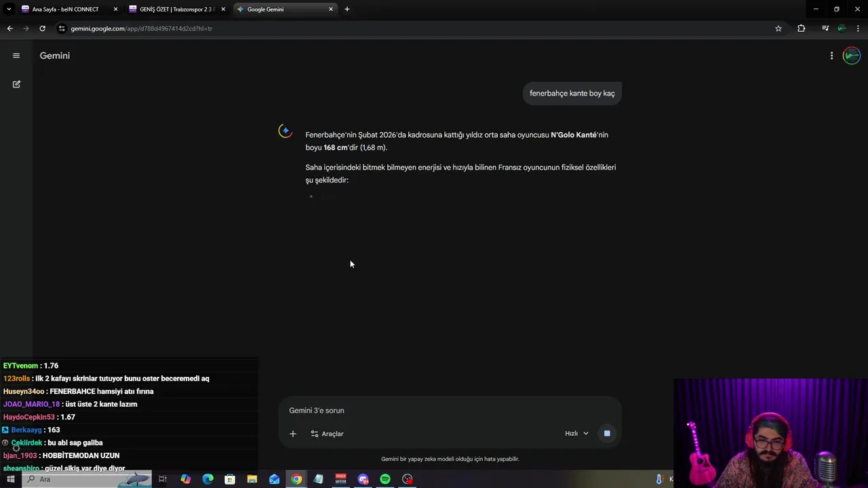This screenshot has height=488, width=868.
Task: Open the Chrome profile avatar
Action: coord(842,28)
